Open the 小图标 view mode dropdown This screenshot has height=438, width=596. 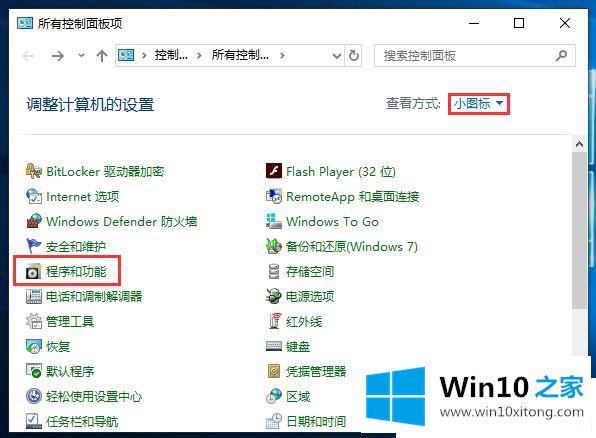point(479,104)
